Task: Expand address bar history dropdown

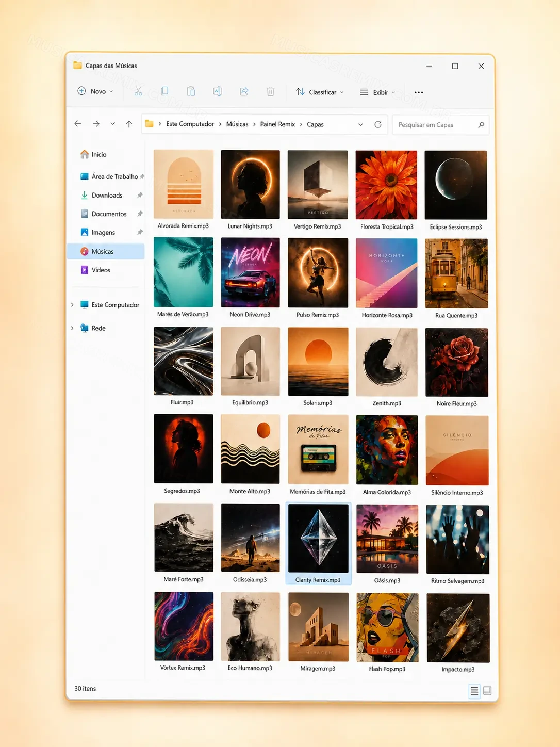Action: coord(360,124)
